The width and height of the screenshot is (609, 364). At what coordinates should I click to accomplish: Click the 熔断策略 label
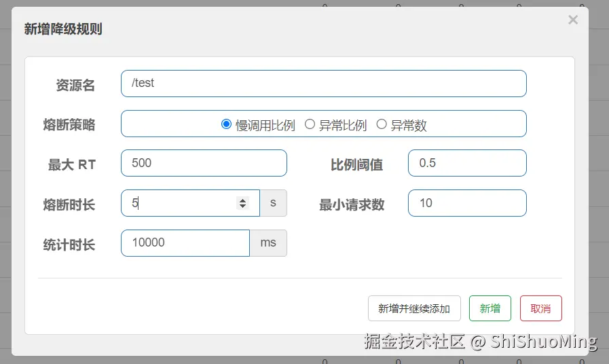click(69, 125)
